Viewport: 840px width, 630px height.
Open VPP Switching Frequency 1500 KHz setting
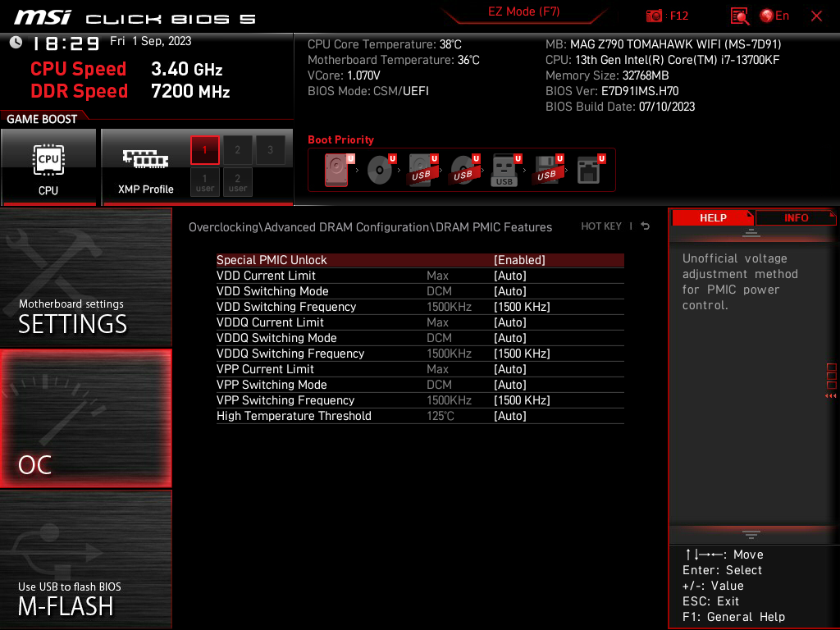click(522, 399)
